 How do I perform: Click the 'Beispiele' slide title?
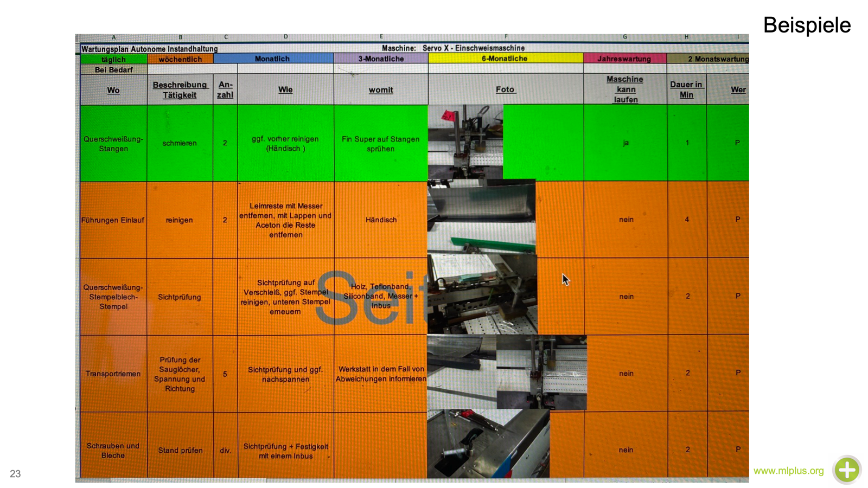click(807, 25)
